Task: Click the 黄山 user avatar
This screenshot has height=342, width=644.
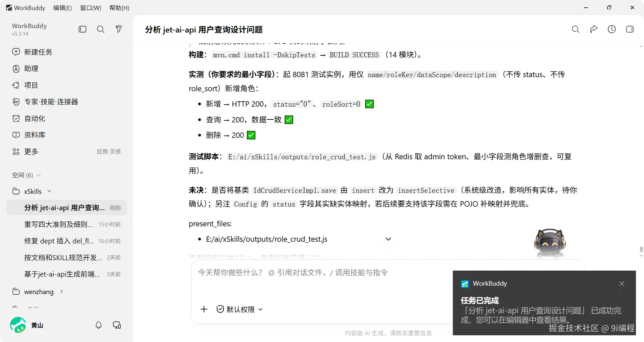Action: pos(18,325)
